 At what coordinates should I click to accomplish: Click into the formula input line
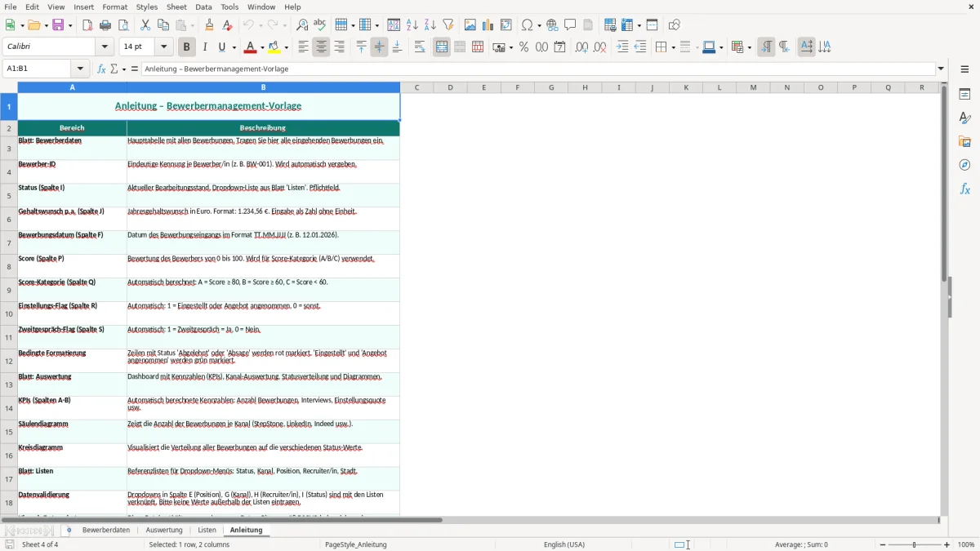tap(538, 69)
